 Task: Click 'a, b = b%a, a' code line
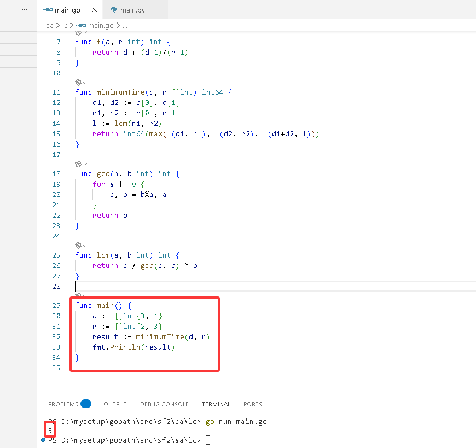click(x=138, y=195)
